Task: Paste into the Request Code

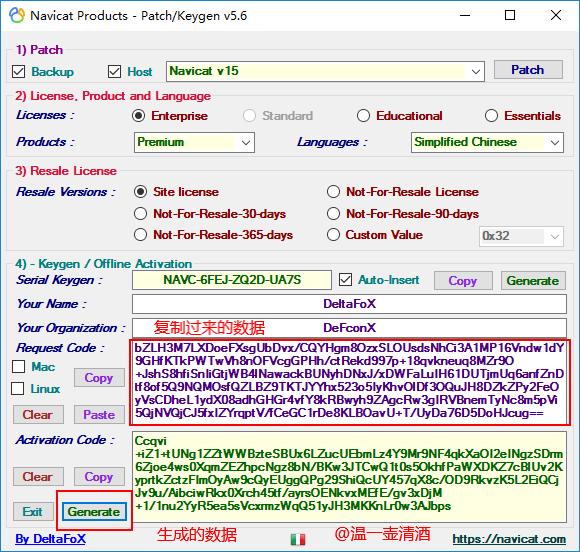Action: (x=99, y=414)
